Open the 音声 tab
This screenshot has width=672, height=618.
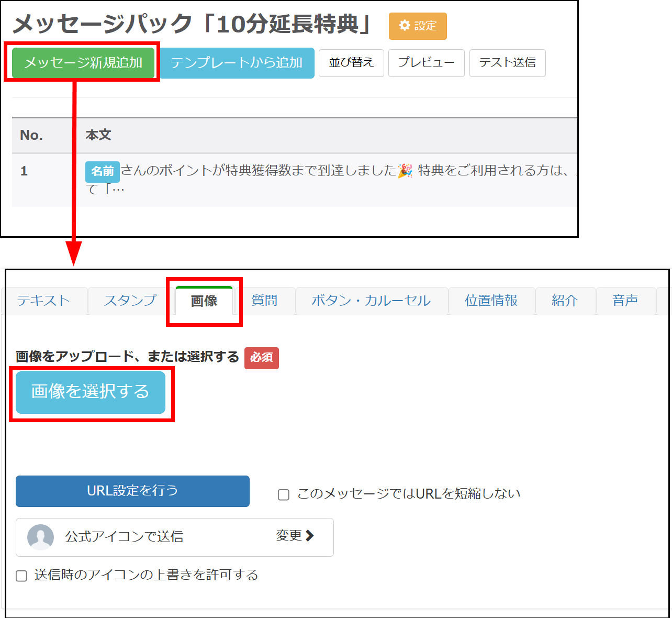click(625, 301)
